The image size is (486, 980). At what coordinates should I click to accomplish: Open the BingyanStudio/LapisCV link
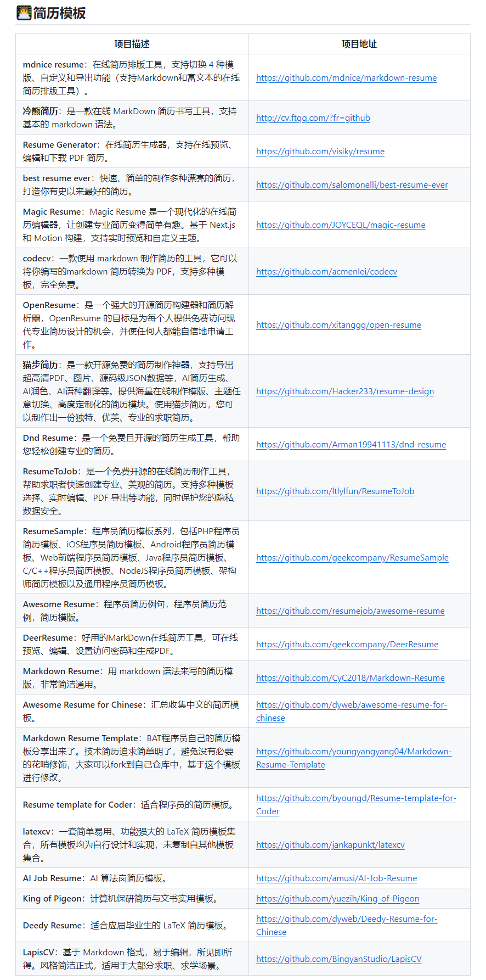338,959
